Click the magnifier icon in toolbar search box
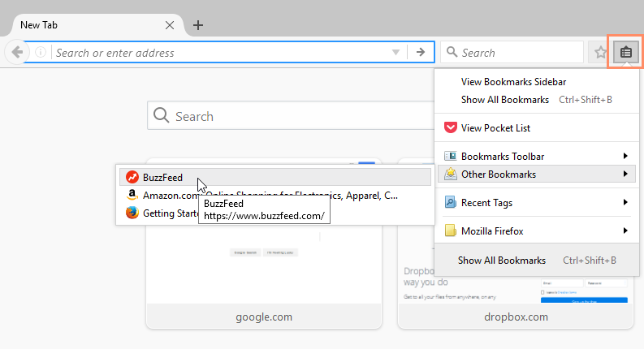The width and height of the screenshot is (644, 349). point(452,53)
